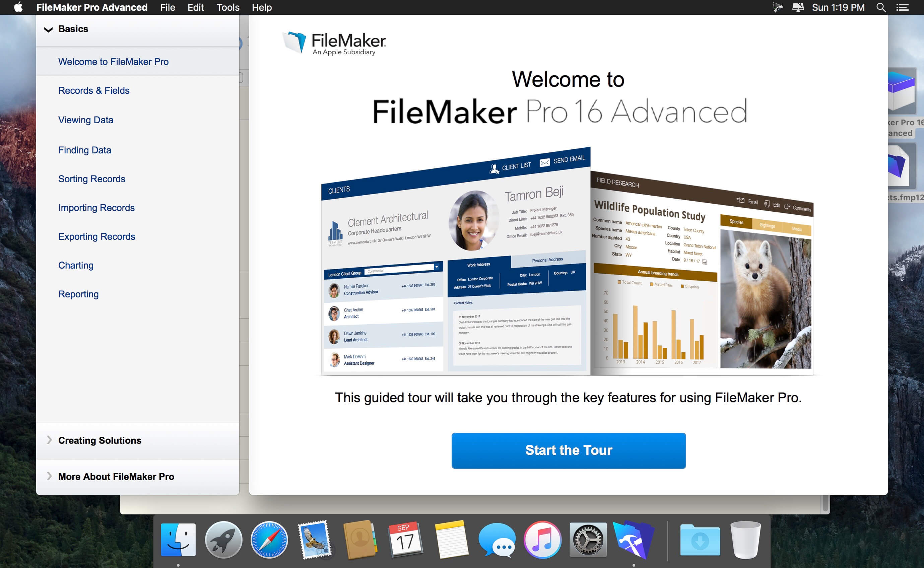Launch Xcode developer tools icon

coord(631,536)
